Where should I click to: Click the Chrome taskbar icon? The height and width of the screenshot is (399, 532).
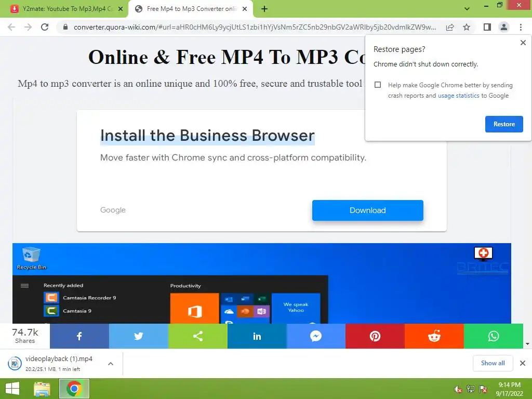[74, 389]
